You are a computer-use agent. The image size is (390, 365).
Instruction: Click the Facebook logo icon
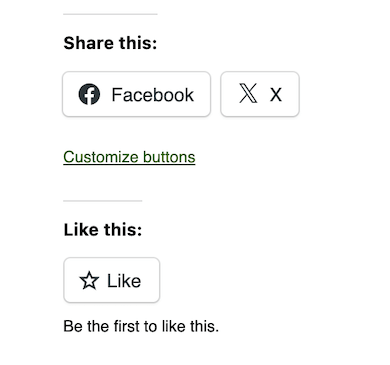89,94
